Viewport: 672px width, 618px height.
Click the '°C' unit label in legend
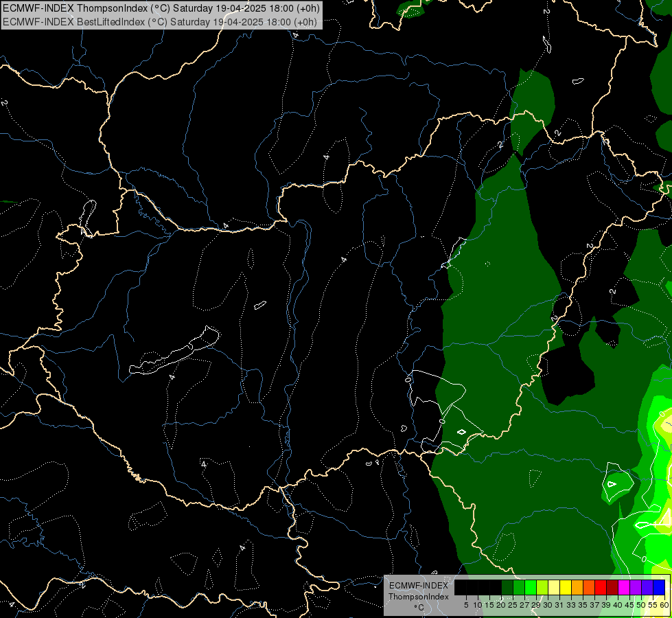click(419, 608)
